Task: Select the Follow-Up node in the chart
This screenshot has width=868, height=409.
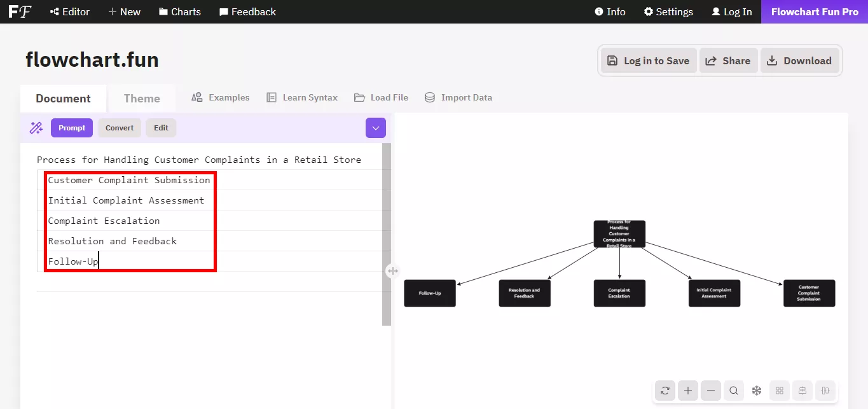Action: (x=430, y=293)
